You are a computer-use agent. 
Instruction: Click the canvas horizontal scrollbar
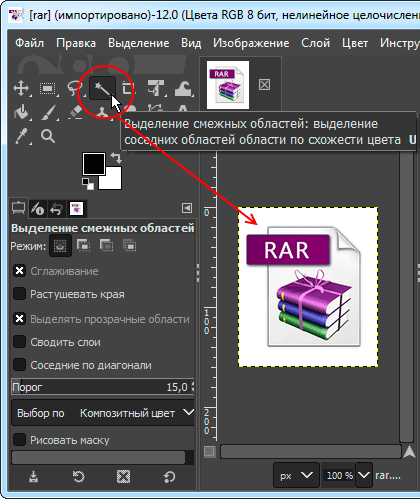coord(311,452)
